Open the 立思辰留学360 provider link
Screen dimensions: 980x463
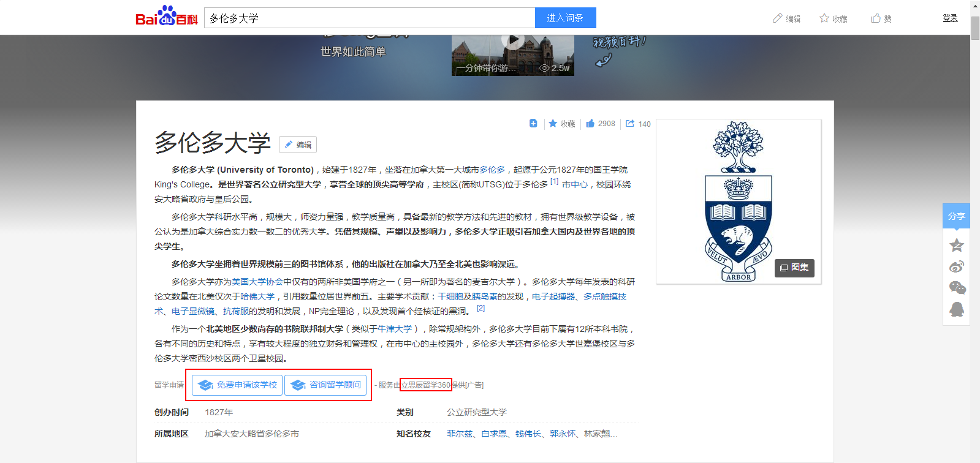click(425, 385)
